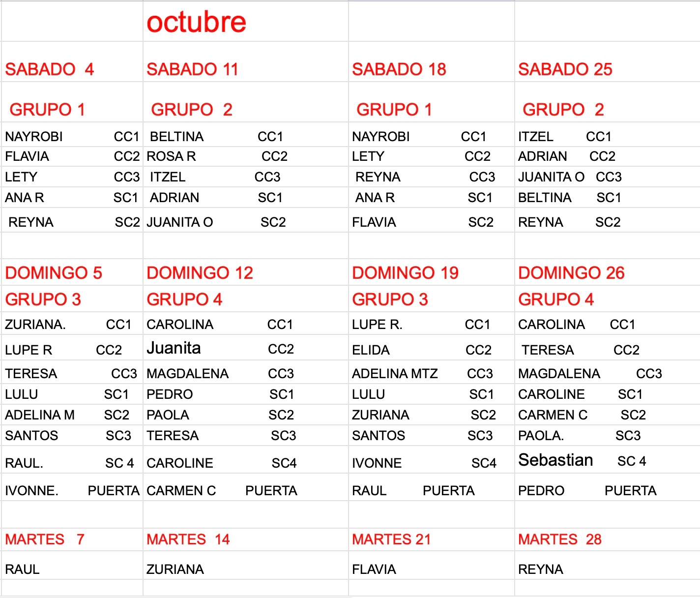The height and width of the screenshot is (598, 700).
Task: Click the DOMINGO 12 date header
Action: (x=200, y=273)
